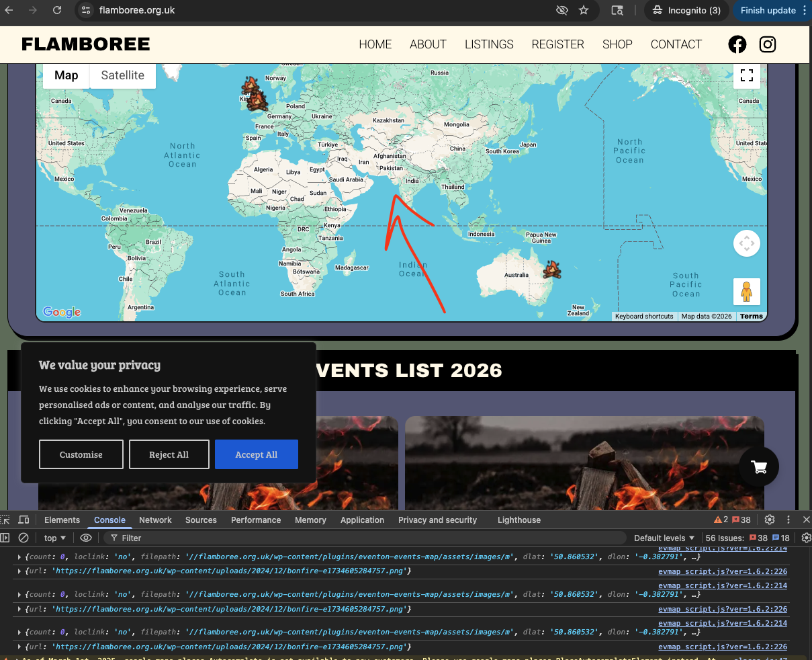Open the Instagram icon in header
The image size is (812, 660).
coord(767,44)
